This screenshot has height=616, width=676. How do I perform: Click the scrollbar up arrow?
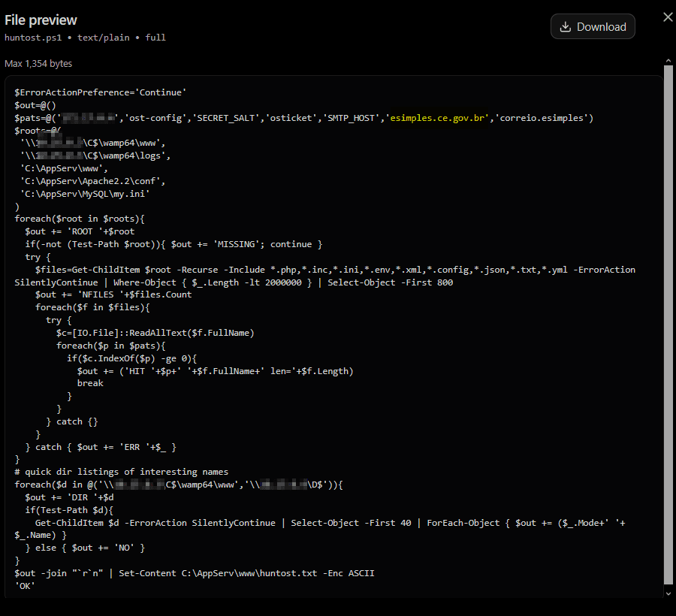[x=668, y=62]
